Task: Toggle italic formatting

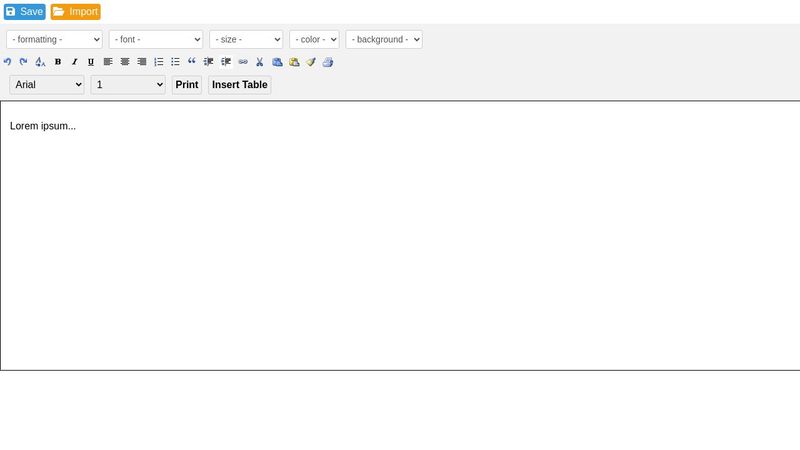Action: (x=74, y=62)
